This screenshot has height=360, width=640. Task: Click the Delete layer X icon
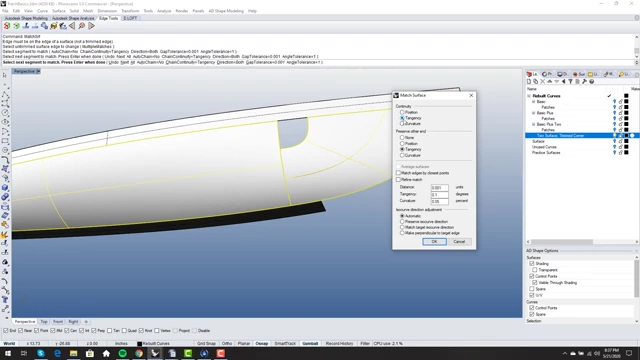pyautogui.click(x=543, y=82)
